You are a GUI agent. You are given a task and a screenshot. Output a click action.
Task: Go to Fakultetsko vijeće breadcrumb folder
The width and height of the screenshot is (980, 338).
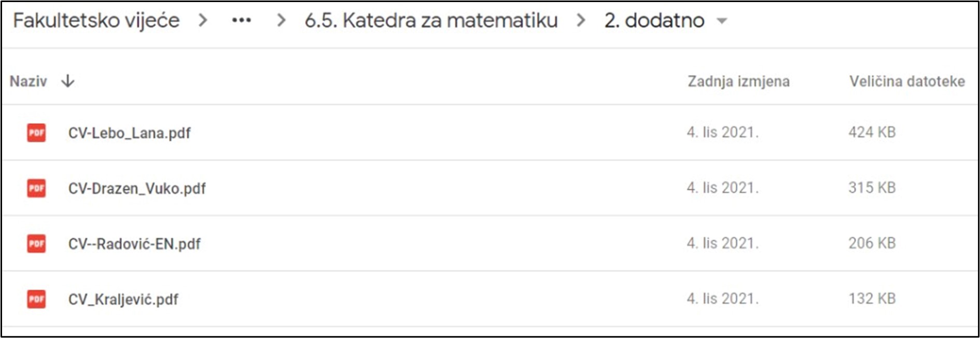pos(96,21)
